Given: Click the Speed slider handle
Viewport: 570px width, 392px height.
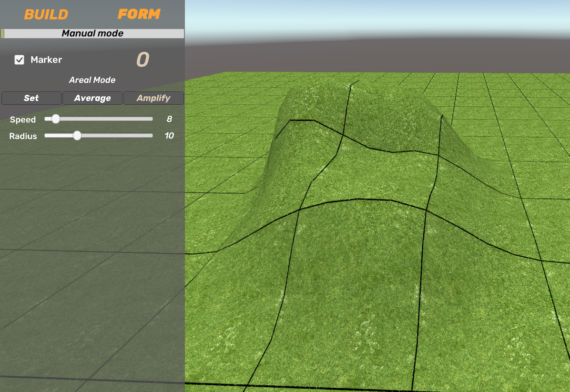Looking at the screenshot, I should [x=56, y=119].
